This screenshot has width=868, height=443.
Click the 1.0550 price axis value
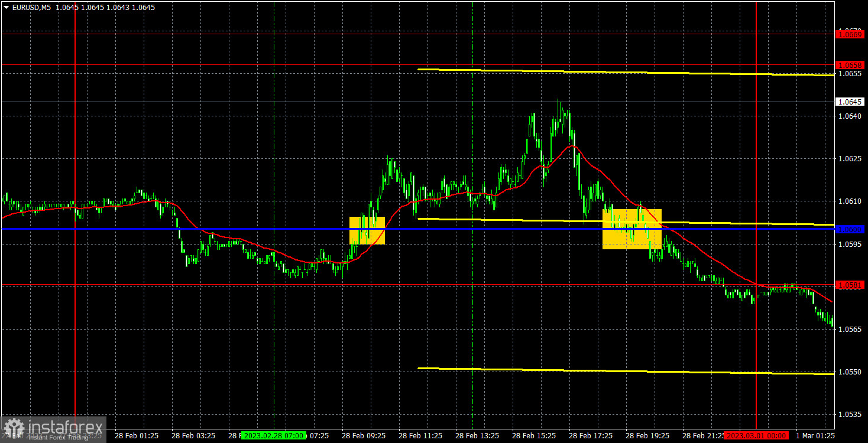(850, 372)
